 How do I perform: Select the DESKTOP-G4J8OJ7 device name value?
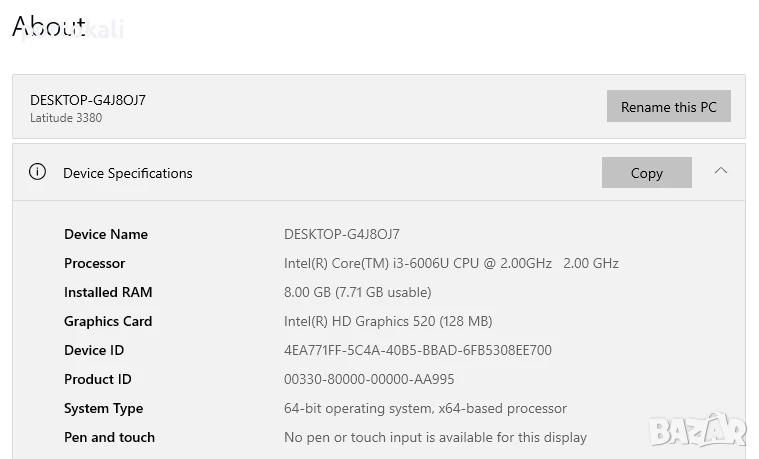click(x=342, y=234)
